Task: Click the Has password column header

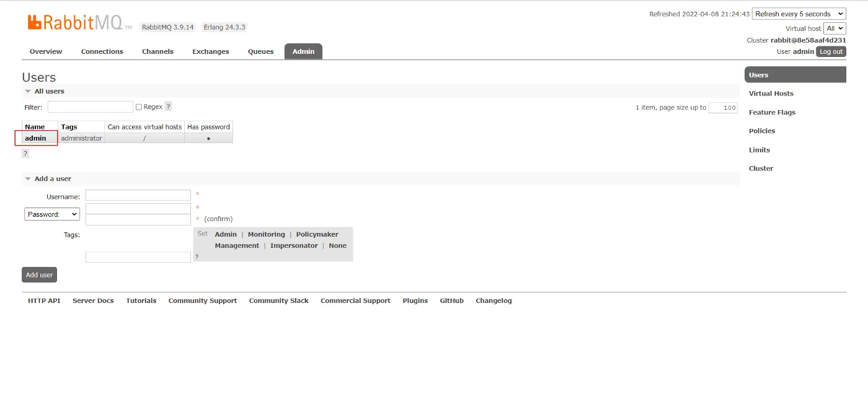Action: tap(208, 126)
